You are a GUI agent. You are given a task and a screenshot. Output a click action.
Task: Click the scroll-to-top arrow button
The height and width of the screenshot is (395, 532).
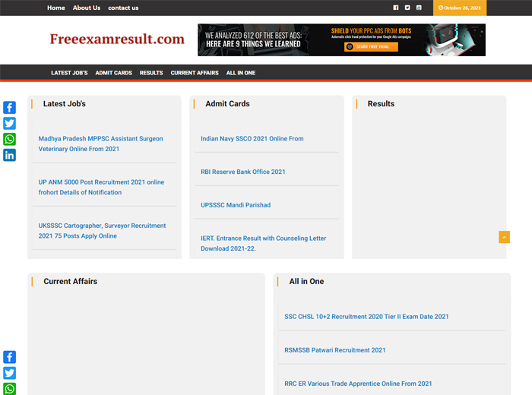pyautogui.click(x=504, y=237)
